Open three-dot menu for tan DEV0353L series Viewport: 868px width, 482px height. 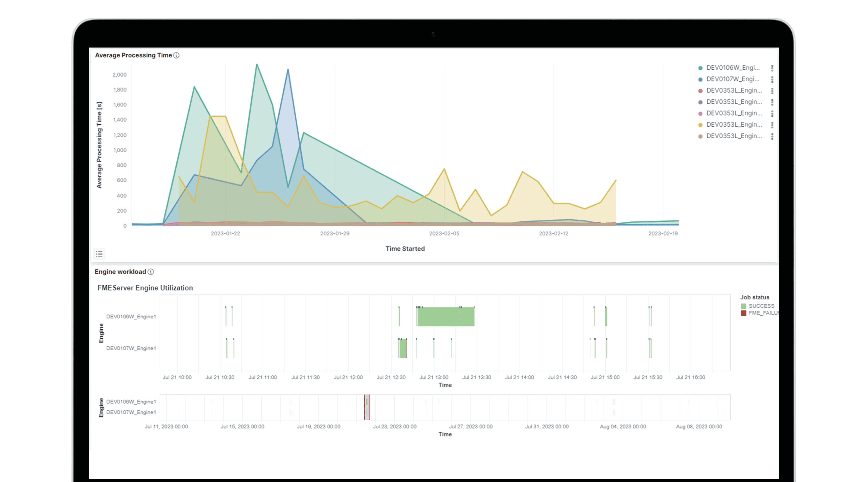point(772,137)
